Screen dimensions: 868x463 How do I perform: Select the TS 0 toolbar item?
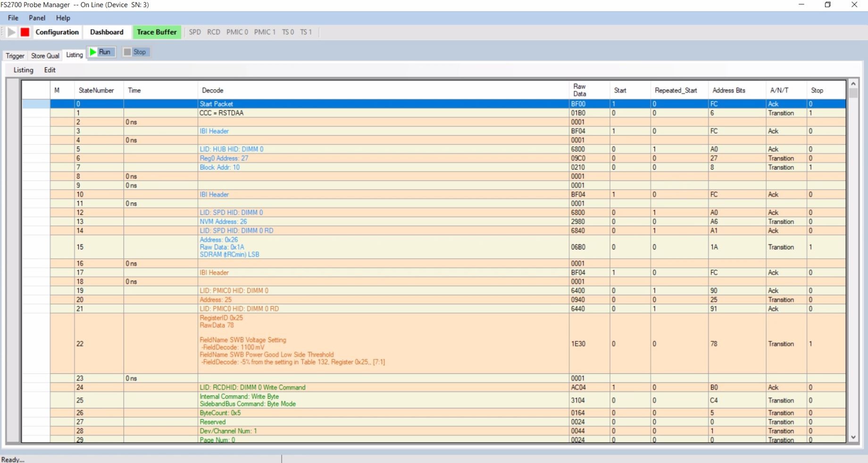288,32
